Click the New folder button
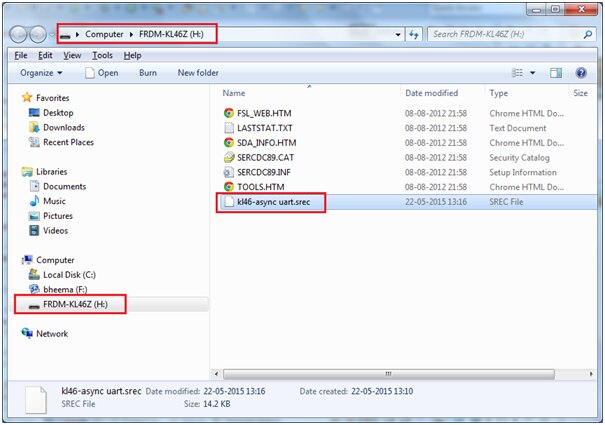Screen dimensions: 605x425 (x=198, y=73)
